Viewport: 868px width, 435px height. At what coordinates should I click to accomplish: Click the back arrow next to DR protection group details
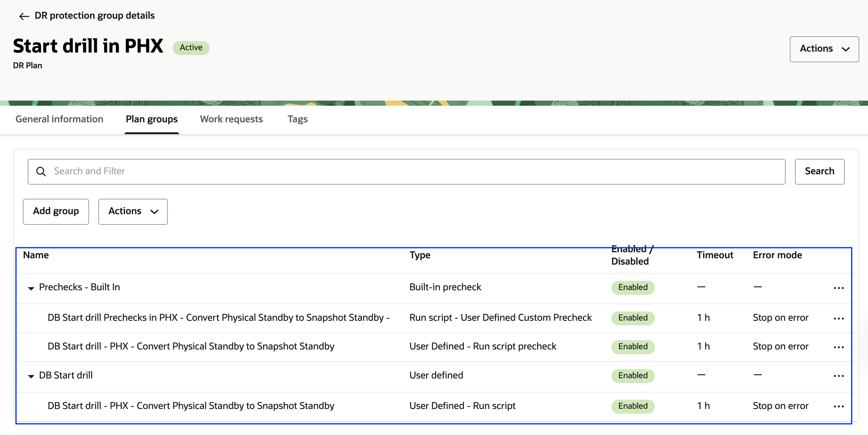(23, 16)
